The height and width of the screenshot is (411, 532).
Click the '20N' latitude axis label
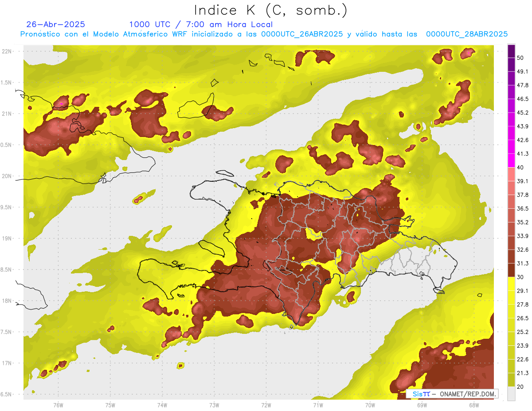(x=7, y=176)
